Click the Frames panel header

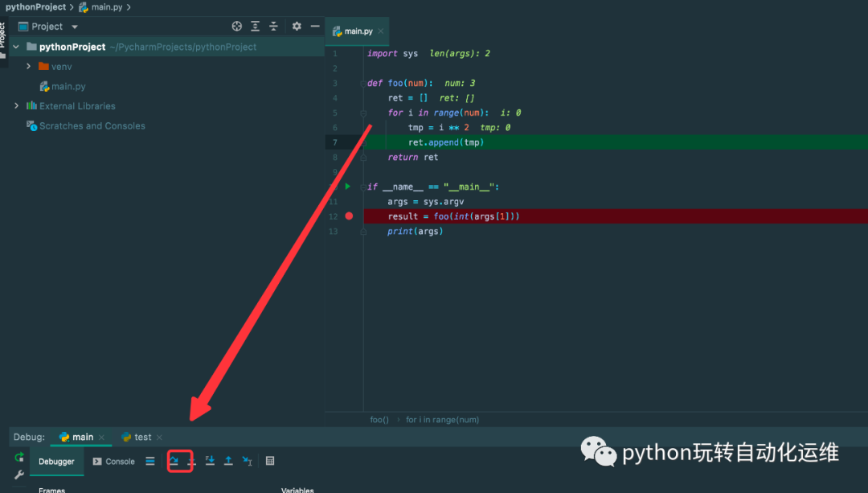tap(52, 490)
